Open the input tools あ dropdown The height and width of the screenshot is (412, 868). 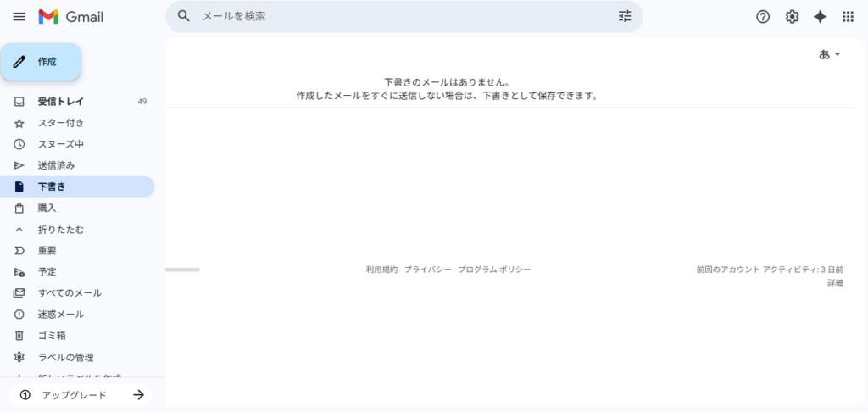pos(829,54)
